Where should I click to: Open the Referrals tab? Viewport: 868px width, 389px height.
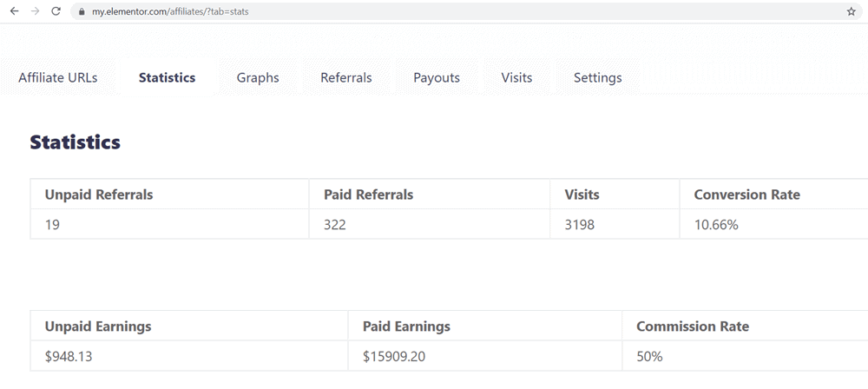(346, 77)
